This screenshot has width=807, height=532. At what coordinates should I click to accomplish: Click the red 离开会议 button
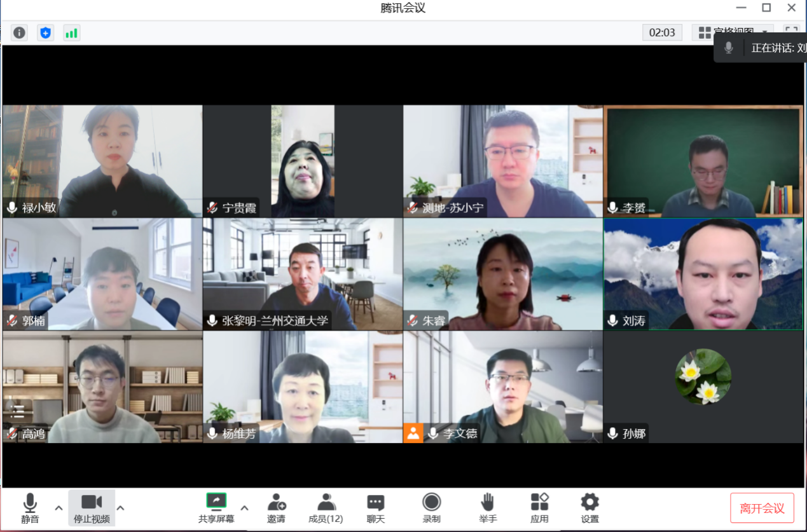point(762,508)
